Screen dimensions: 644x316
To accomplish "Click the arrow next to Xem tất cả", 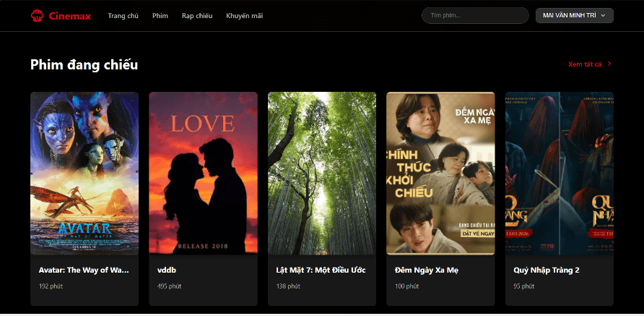I will (609, 64).
